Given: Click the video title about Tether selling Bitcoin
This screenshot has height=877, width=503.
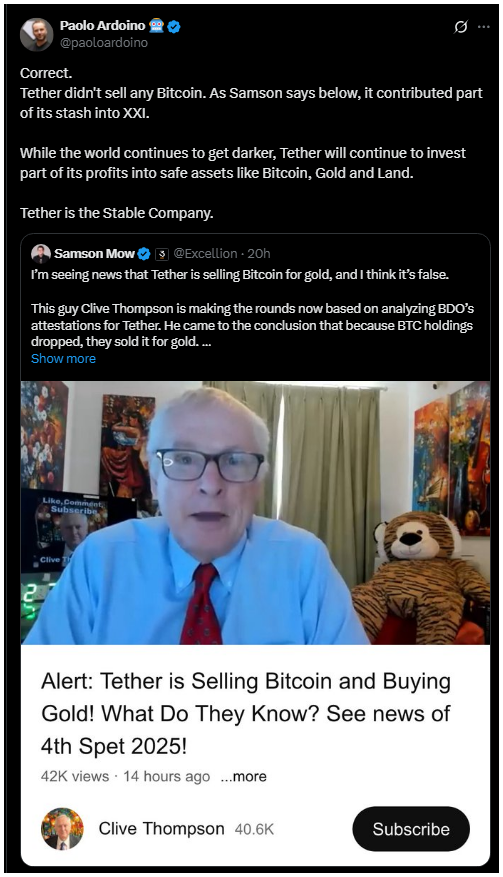Looking at the screenshot, I should (246, 714).
